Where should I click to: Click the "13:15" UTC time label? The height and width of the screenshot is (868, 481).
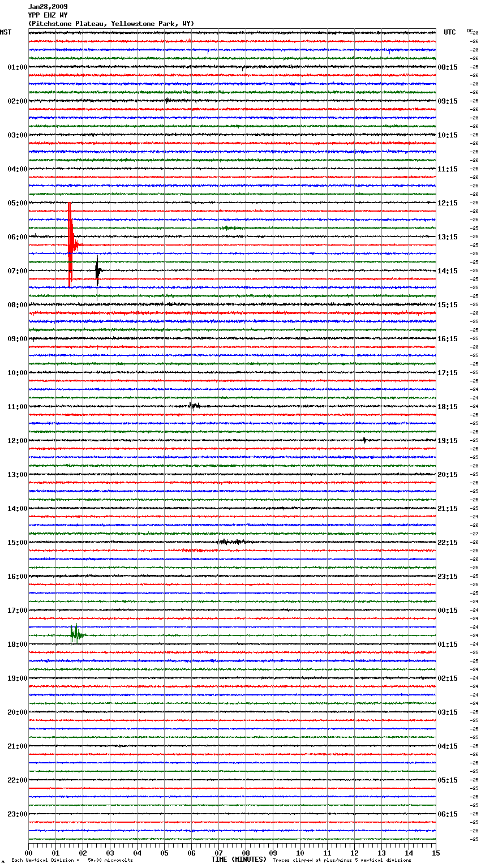pyautogui.click(x=448, y=237)
